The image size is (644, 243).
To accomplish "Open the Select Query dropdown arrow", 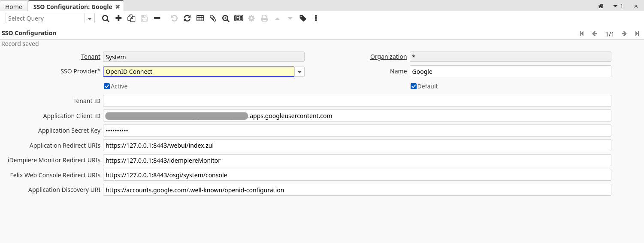I will (90, 18).
